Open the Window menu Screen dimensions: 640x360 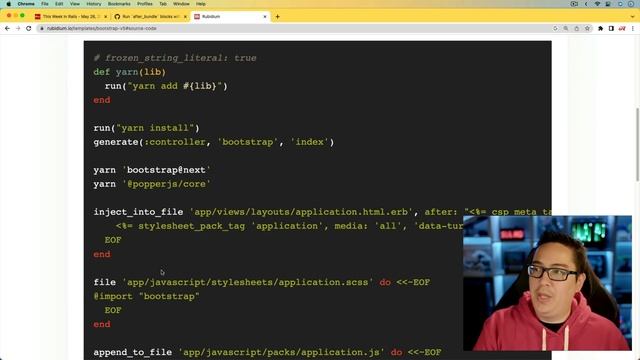coord(181,4)
